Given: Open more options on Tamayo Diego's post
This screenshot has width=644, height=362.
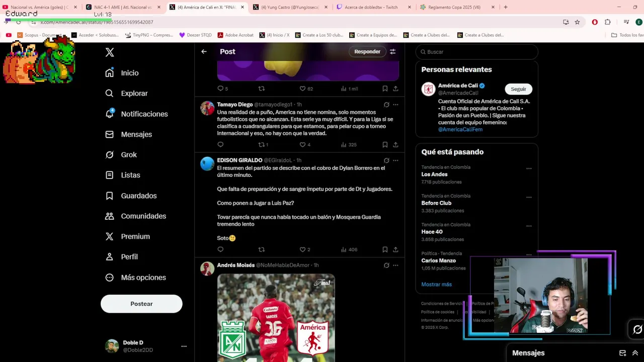Looking at the screenshot, I should (x=395, y=105).
